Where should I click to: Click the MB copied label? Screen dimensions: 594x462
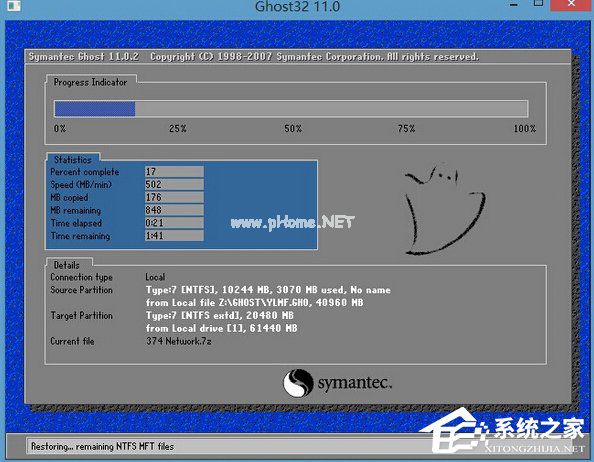pos(69,198)
